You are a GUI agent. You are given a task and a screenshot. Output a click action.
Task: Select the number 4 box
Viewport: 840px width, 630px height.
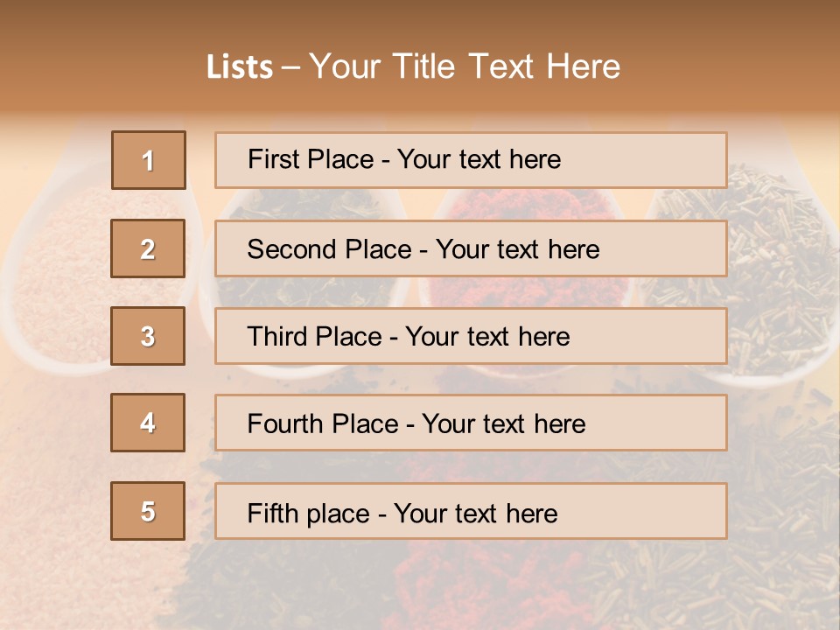click(148, 423)
